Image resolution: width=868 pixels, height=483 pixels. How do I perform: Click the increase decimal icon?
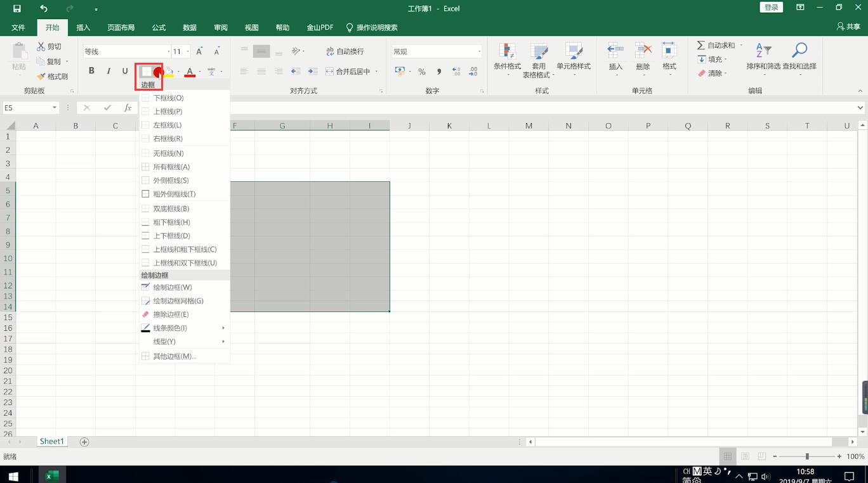click(456, 72)
